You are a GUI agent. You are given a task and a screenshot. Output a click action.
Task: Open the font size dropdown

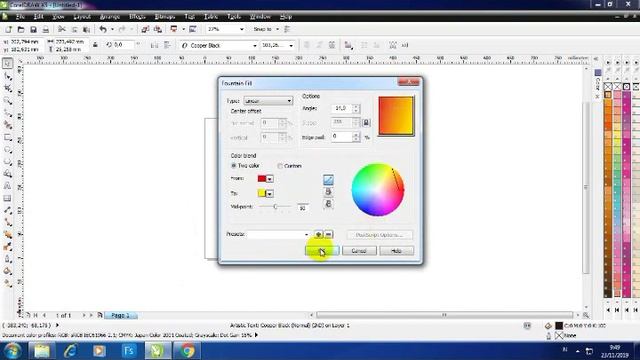(x=291, y=46)
